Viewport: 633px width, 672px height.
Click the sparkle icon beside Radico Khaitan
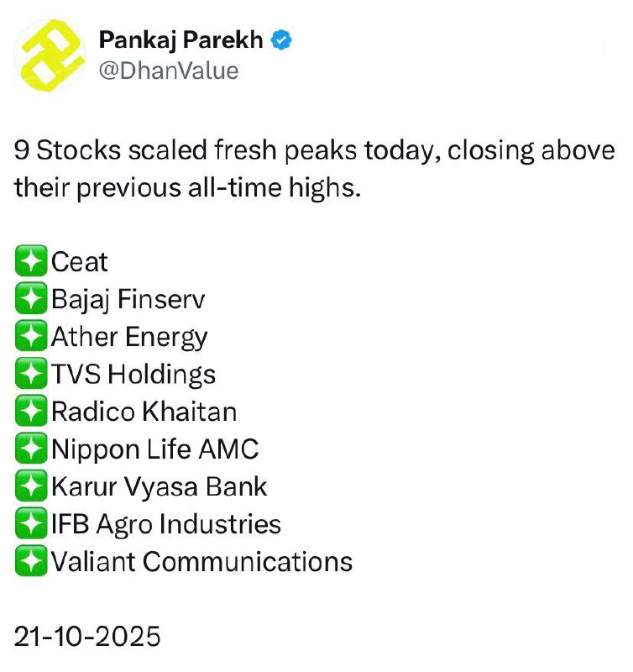tap(31, 412)
